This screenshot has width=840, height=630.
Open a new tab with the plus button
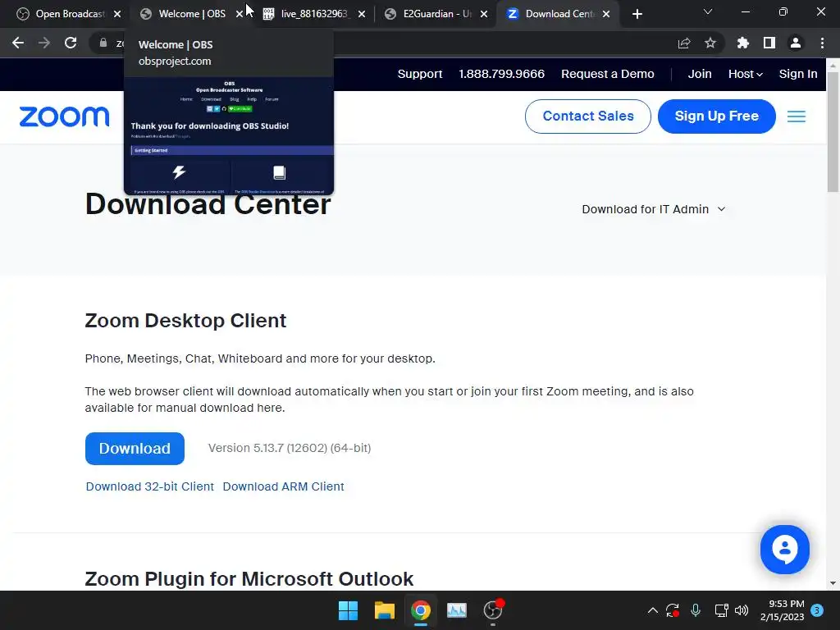637,14
